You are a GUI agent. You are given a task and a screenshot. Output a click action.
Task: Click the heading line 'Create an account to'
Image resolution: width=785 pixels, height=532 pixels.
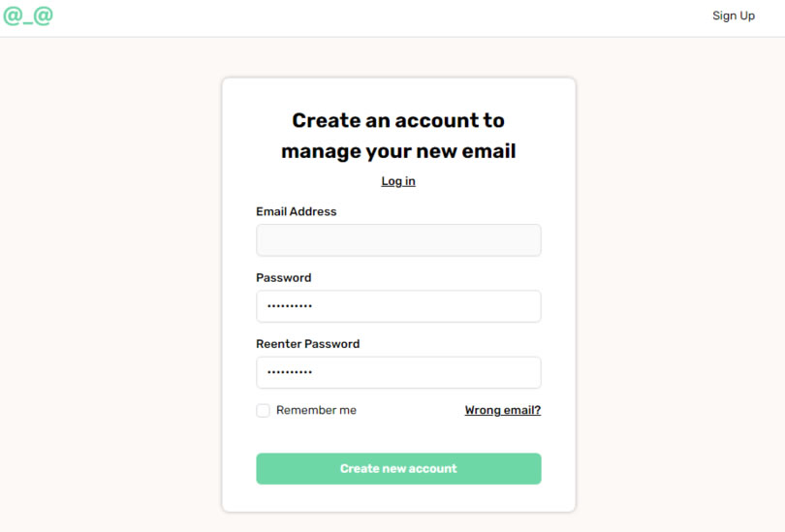(x=398, y=120)
